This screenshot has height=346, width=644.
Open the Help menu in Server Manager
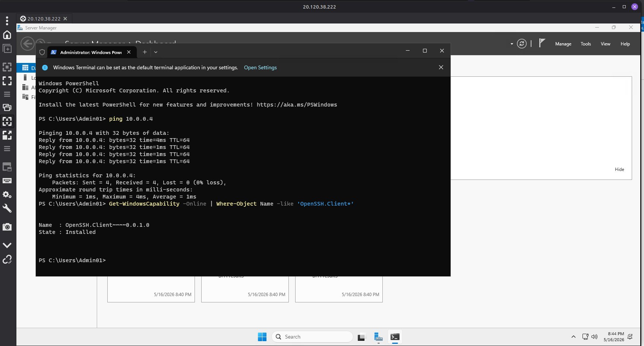pos(625,44)
